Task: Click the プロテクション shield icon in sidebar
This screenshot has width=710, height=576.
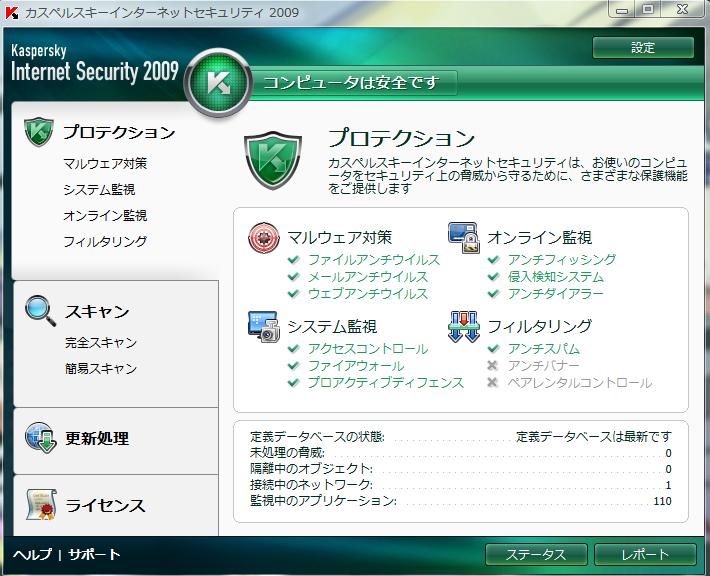Action: pyautogui.click(x=38, y=132)
